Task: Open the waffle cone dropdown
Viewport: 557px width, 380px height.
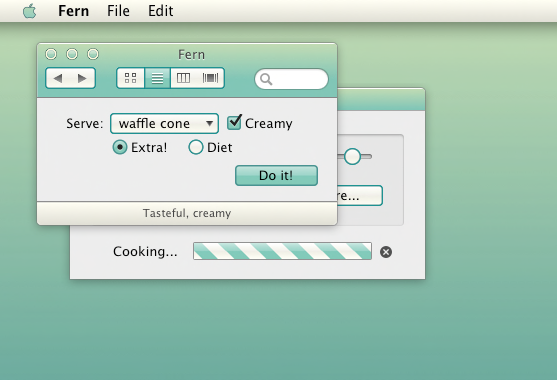Action: click(x=164, y=124)
